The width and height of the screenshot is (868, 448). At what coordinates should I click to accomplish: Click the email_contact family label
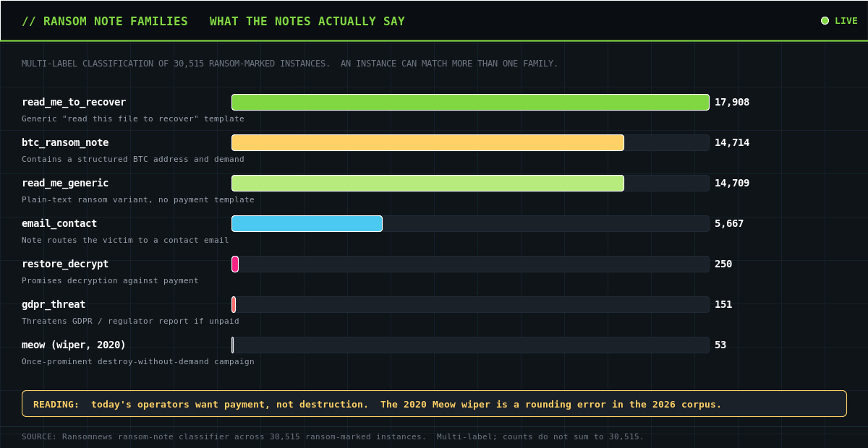(x=59, y=223)
